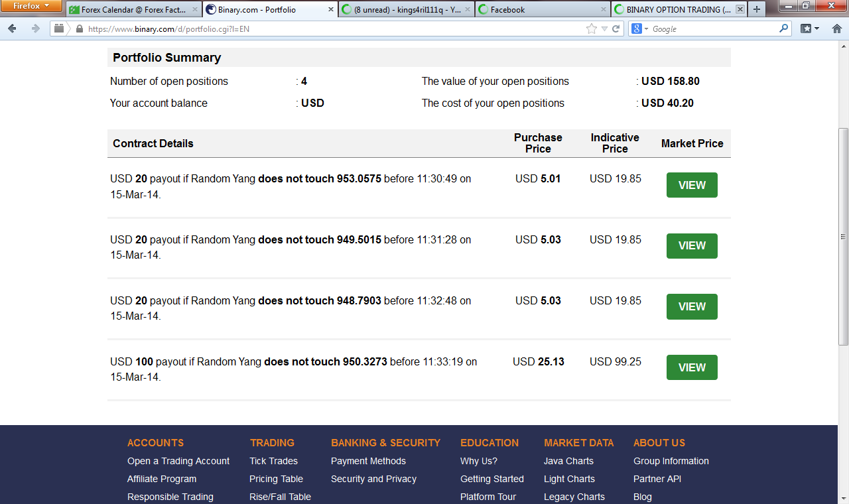
Task: Open the Java Charts link
Action: pos(568,461)
